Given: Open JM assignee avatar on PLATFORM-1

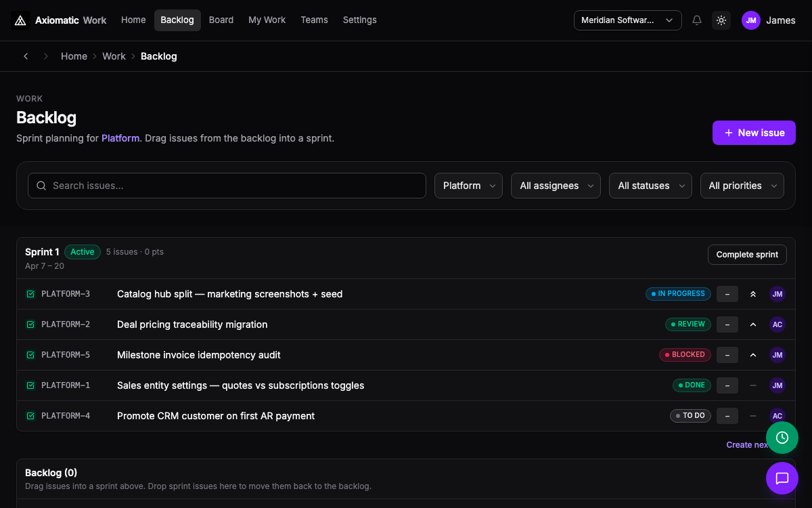Looking at the screenshot, I should pos(777,385).
